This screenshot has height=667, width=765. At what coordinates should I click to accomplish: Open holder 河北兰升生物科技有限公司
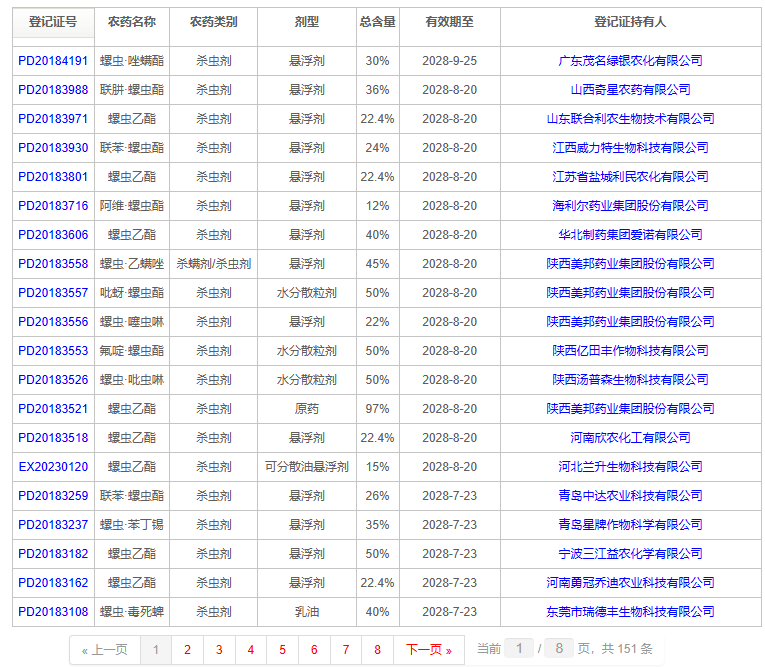pos(630,467)
